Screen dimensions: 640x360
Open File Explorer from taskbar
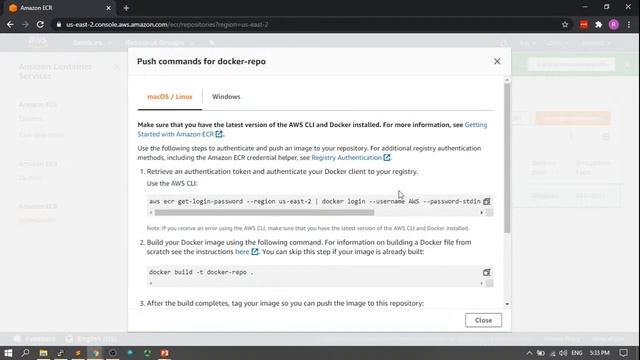43,353
